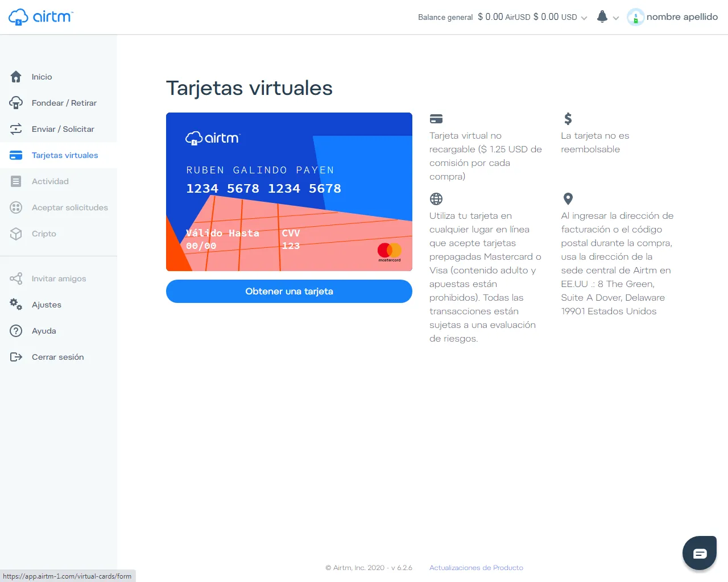This screenshot has width=728, height=582.
Task: Click the Mastercard logo on card
Action: [390, 252]
